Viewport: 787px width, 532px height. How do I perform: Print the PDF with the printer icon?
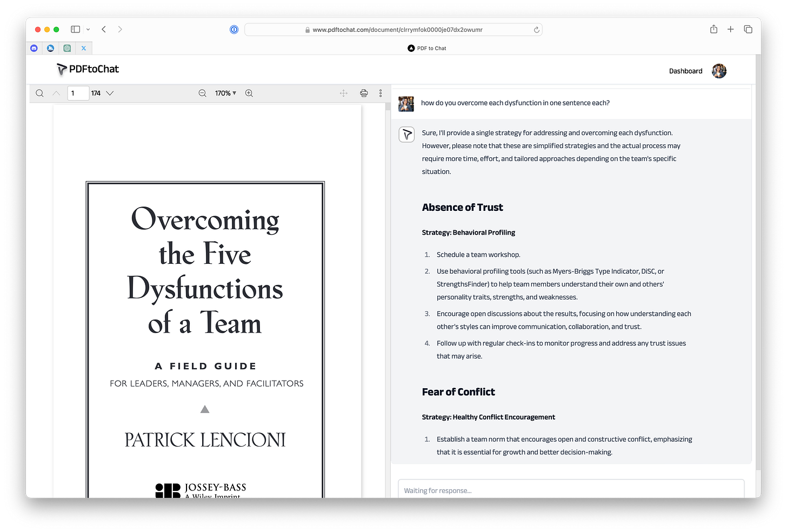click(364, 93)
